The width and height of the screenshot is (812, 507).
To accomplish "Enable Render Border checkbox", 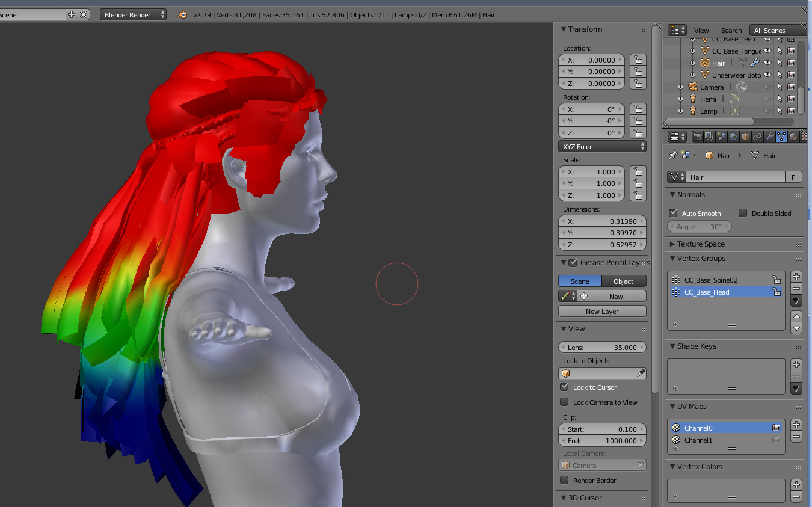I will pyautogui.click(x=564, y=480).
